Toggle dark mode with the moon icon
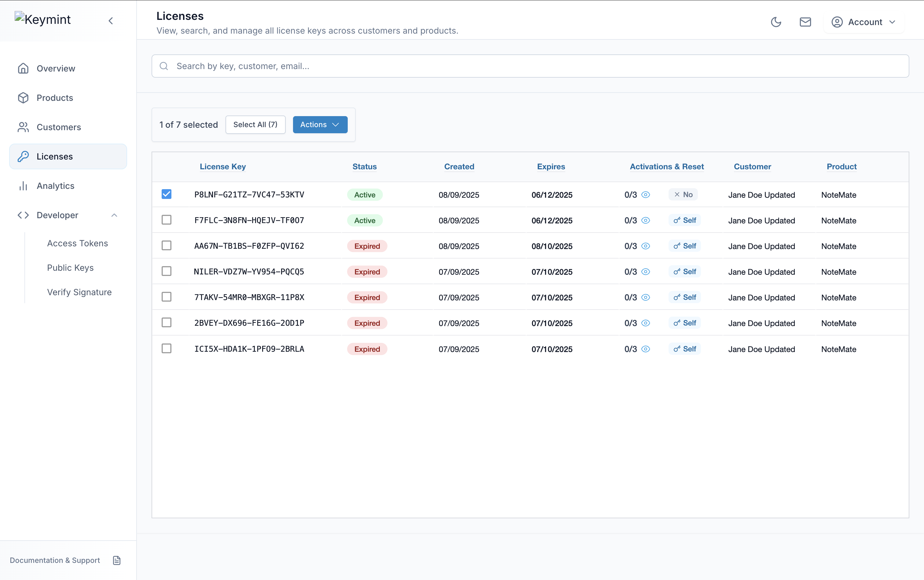 pos(776,22)
